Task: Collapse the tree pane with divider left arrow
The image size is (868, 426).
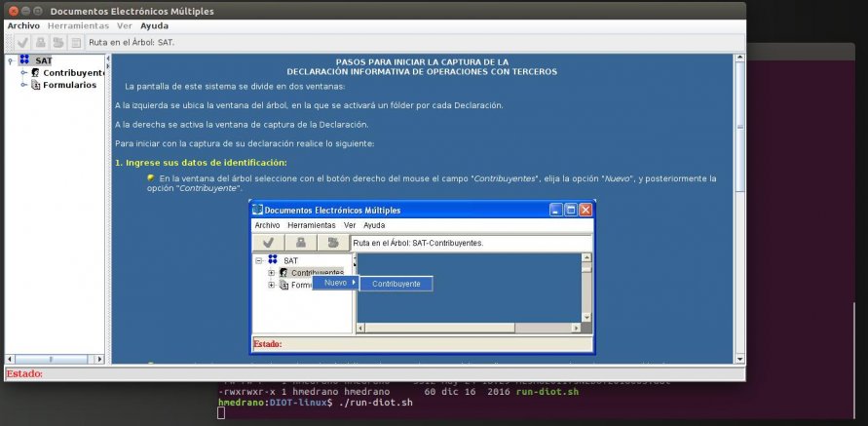Action: [x=108, y=58]
